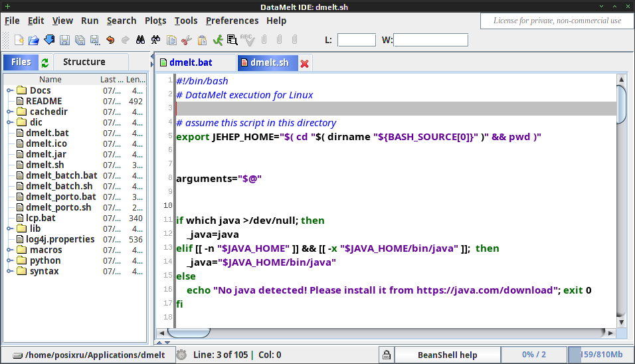635x364 pixels.
Task: Click the document magnifier search icon
Action: pos(232,40)
